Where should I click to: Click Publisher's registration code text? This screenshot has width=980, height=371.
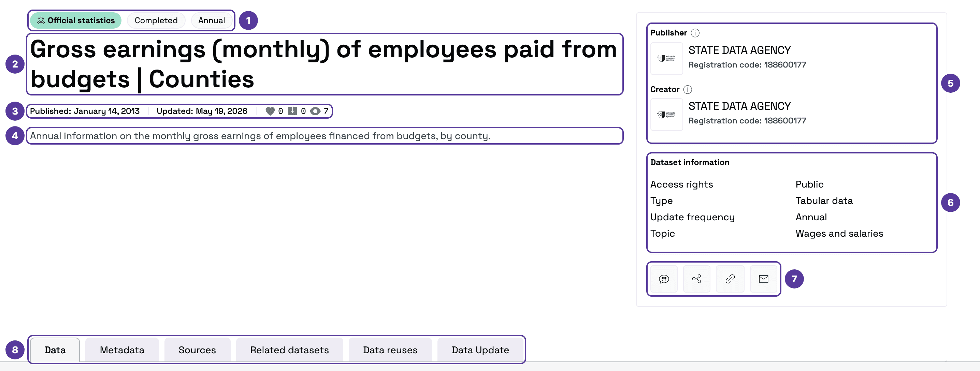747,65
